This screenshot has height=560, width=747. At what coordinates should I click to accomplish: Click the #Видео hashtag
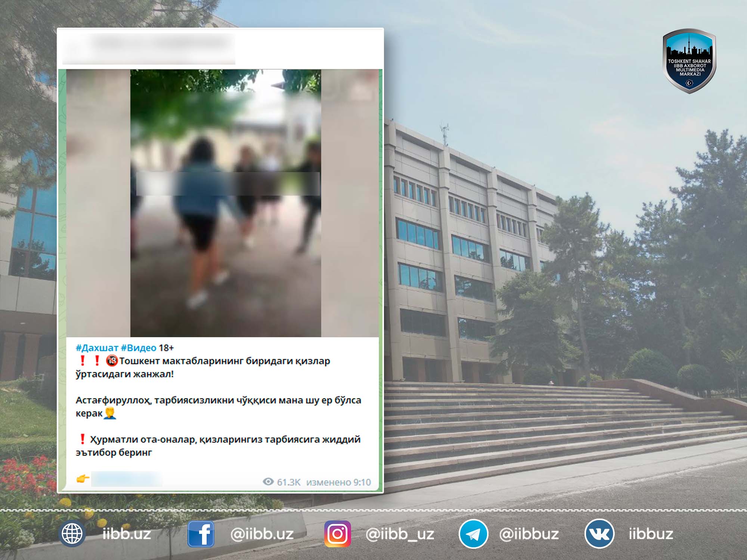click(x=139, y=348)
